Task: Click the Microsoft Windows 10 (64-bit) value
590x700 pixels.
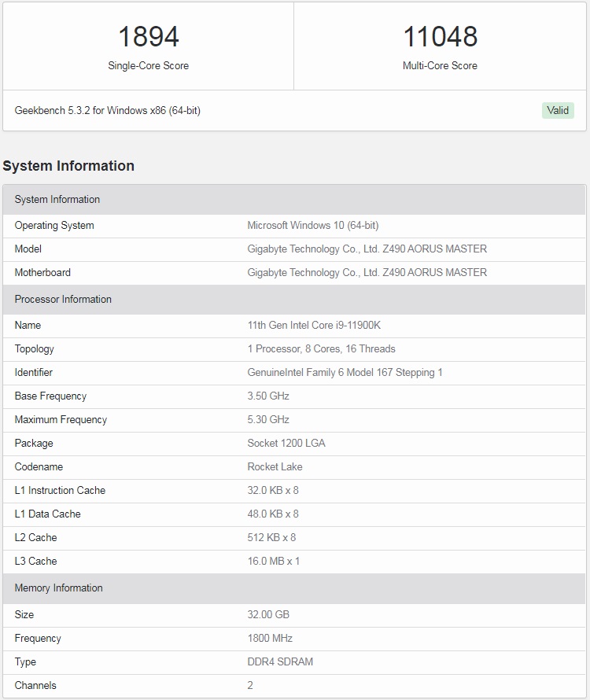Action: (313, 226)
